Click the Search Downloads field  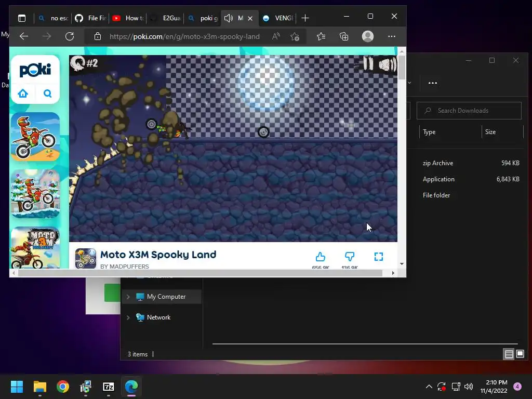[x=469, y=111]
